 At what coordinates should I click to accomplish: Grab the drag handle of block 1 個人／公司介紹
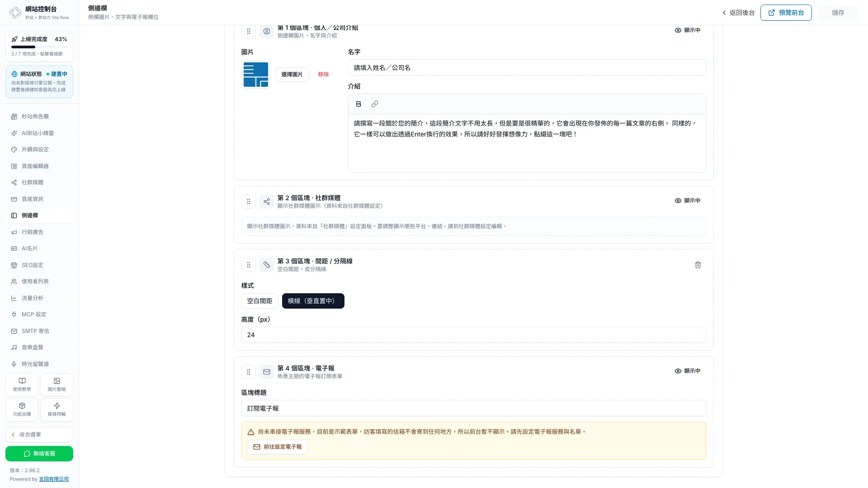point(249,31)
